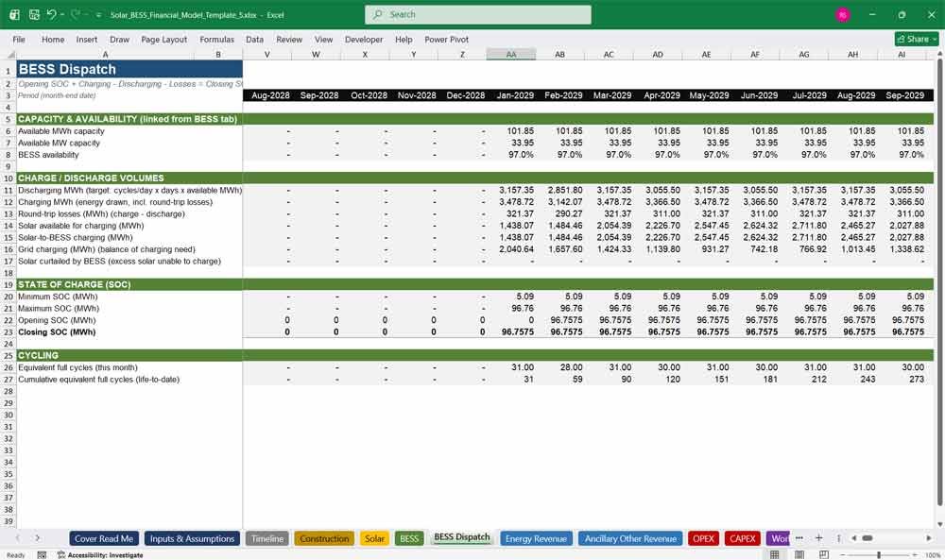945x560 pixels.
Task: Click the Search box in title bar
Action: 478,14
